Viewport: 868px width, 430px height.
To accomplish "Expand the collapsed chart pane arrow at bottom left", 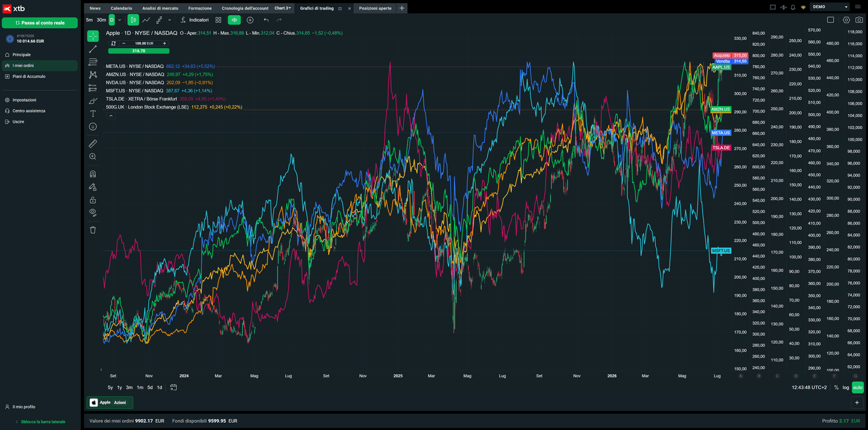I will (x=101, y=369).
